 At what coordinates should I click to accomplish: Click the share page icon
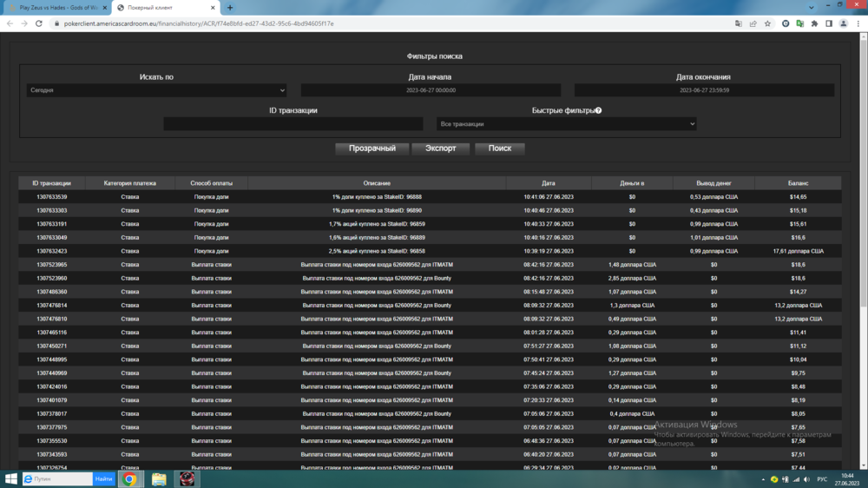[x=753, y=23]
